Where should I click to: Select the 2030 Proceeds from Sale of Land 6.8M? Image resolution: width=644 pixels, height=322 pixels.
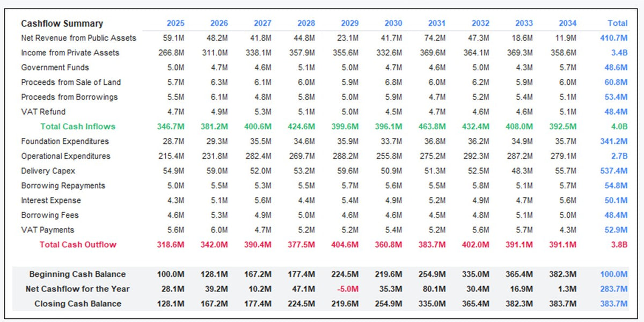[x=393, y=82]
